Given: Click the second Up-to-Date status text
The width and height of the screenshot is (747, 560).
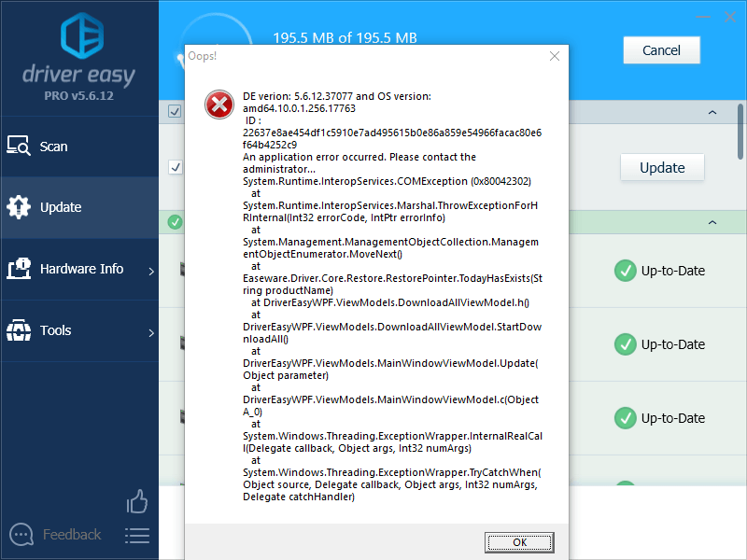Looking at the screenshot, I should click(673, 344).
